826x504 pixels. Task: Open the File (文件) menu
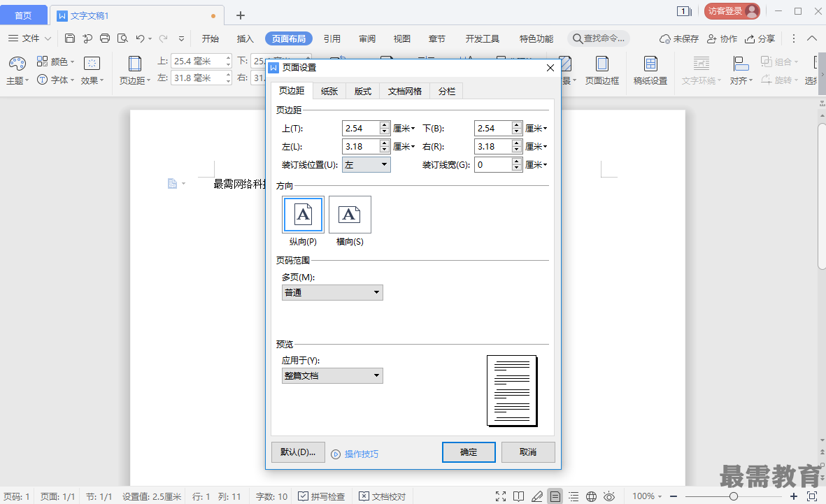point(29,38)
